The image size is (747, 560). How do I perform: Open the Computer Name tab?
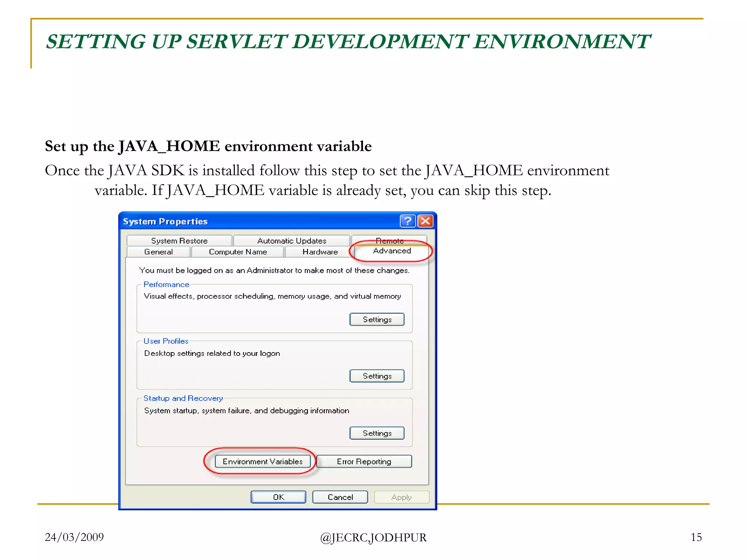coord(238,252)
